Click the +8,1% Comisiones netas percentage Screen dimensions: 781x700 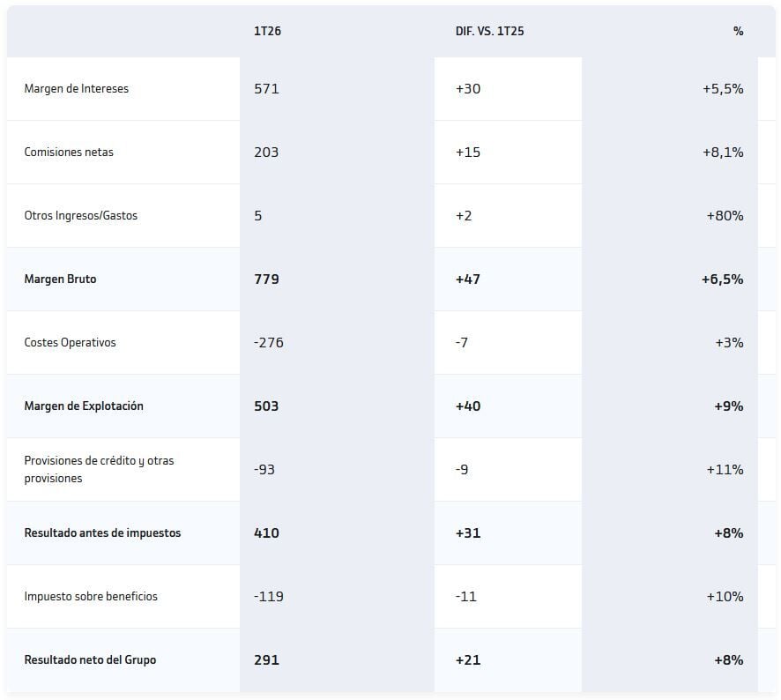click(723, 153)
